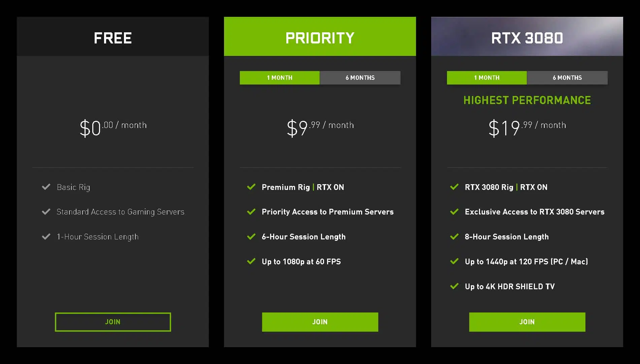
Task: Click checkmark beside Priority Access to Premium Servers
Action: pyautogui.click(x=251, y=211)
